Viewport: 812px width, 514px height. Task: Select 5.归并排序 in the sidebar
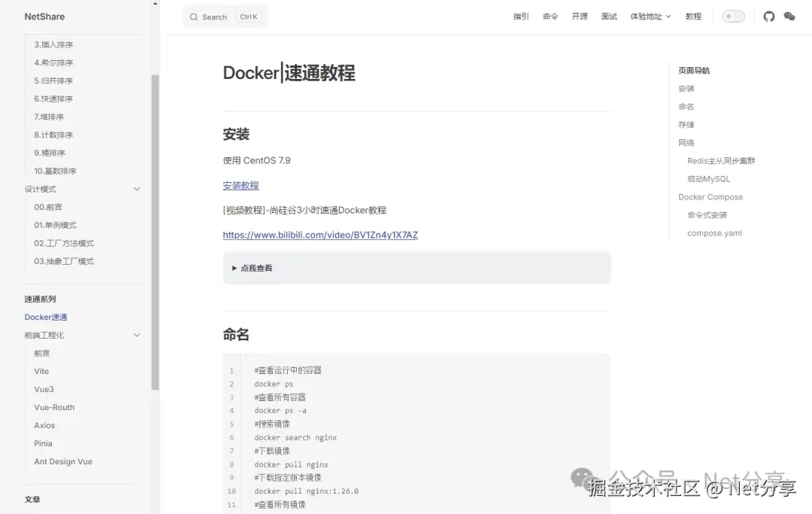(53, 81)
